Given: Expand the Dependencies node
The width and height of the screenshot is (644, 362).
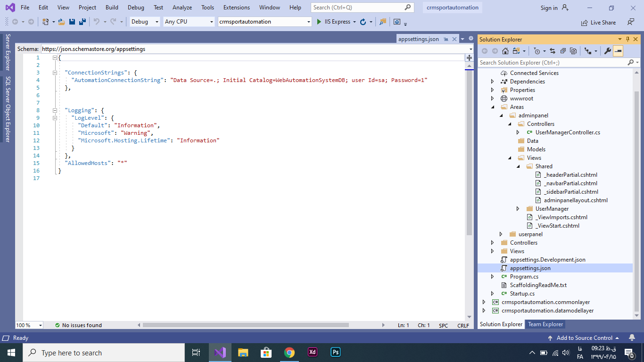Looking at the screenshot, I should (x=493, y=82).
